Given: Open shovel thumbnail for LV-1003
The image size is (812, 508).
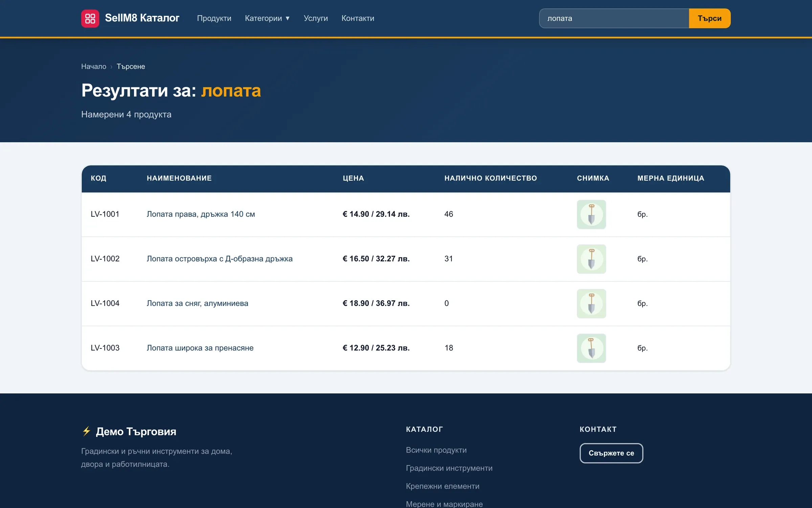Looking at the screenshot, I should tap(591, 348).
